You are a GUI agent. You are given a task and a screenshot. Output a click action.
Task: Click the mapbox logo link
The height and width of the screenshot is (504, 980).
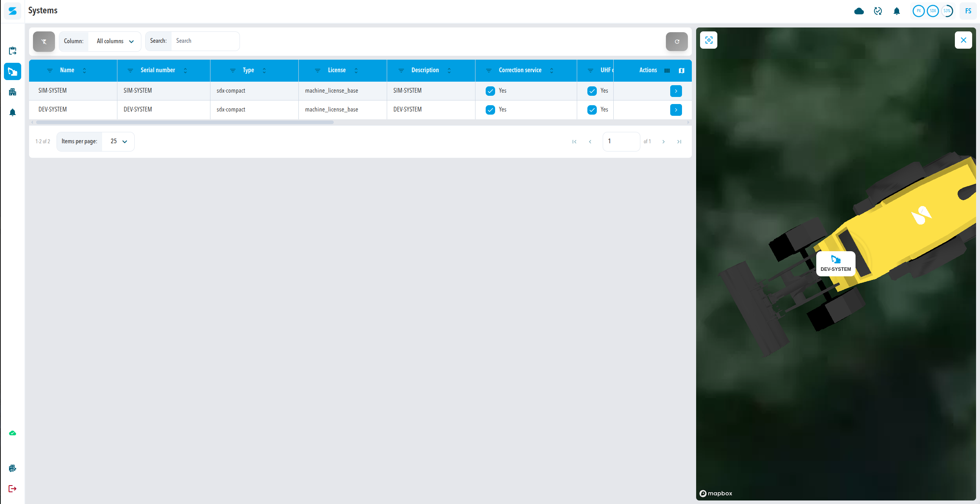[716, 493]
